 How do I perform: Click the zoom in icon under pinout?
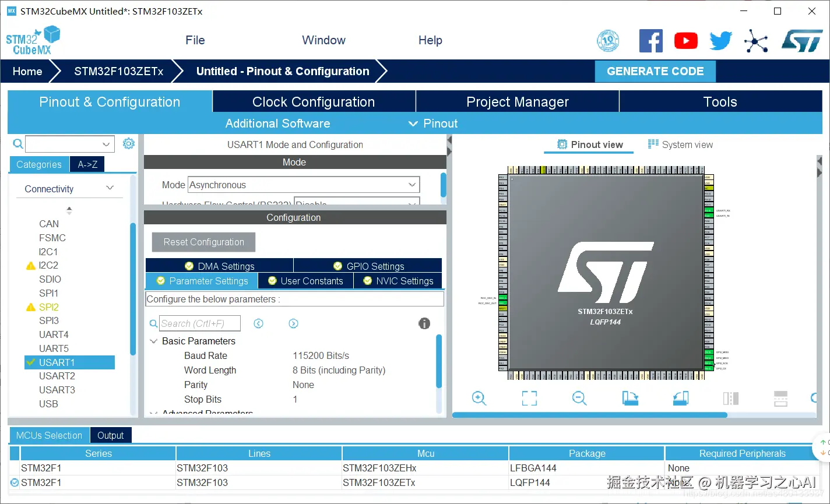[x=479, y=399]
